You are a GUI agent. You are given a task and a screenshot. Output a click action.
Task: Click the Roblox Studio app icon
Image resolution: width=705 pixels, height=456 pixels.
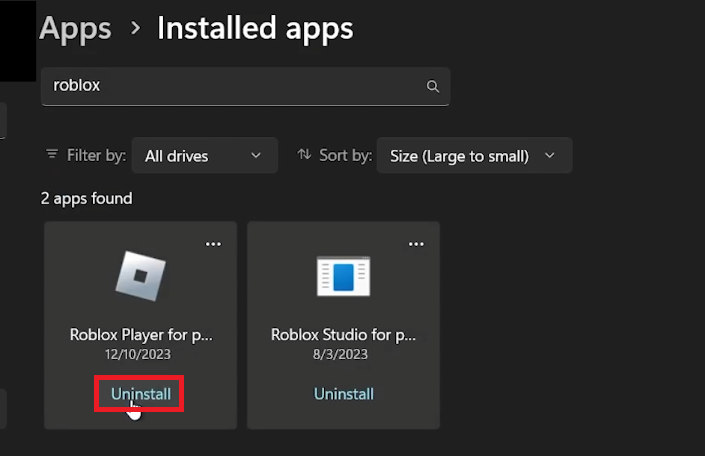[x=343, y=275]
